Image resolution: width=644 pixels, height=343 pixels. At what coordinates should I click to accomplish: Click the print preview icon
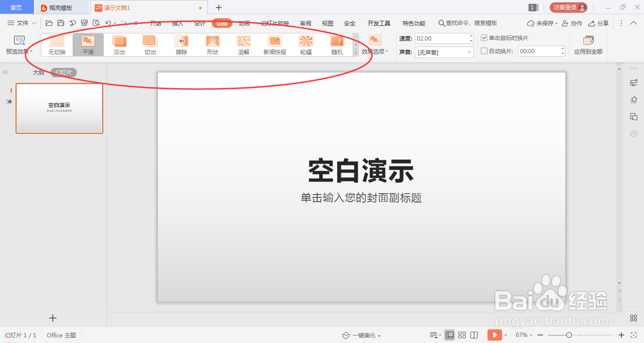96,23
